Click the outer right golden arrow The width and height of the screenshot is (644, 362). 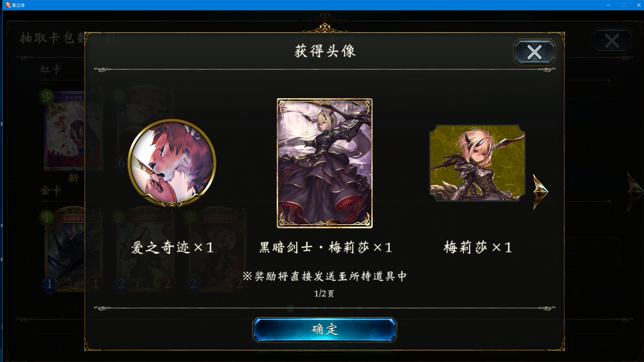(635, 191)
